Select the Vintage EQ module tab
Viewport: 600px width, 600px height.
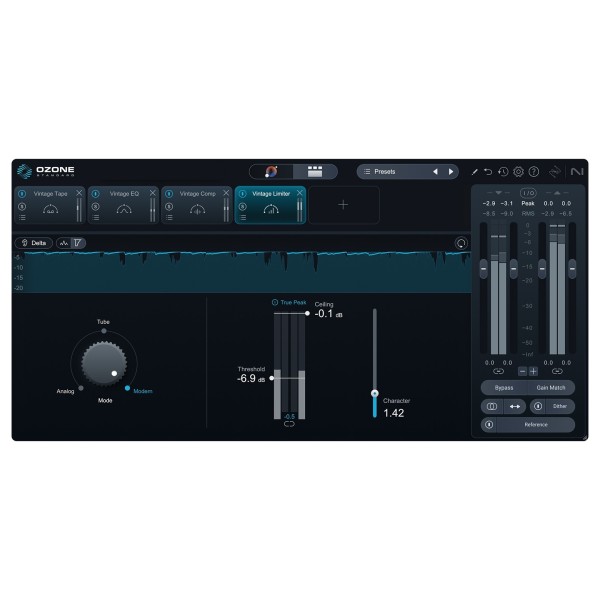[124, 205]
